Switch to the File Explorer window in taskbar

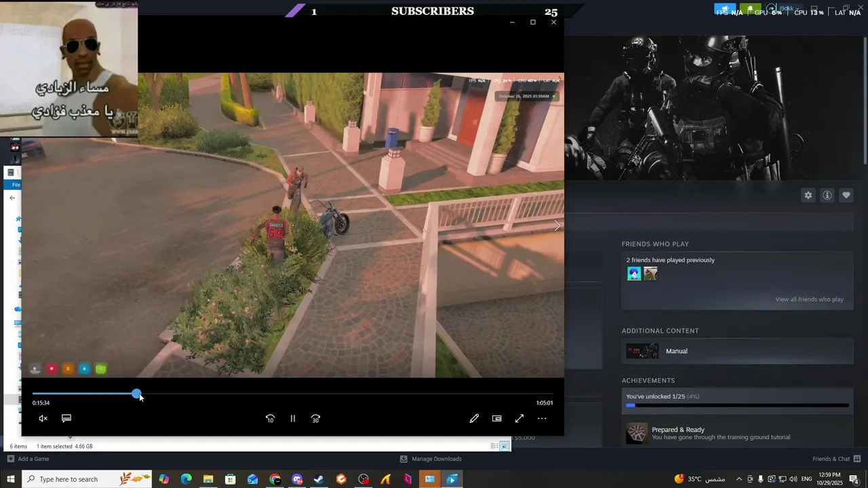[x=430, y=479]
